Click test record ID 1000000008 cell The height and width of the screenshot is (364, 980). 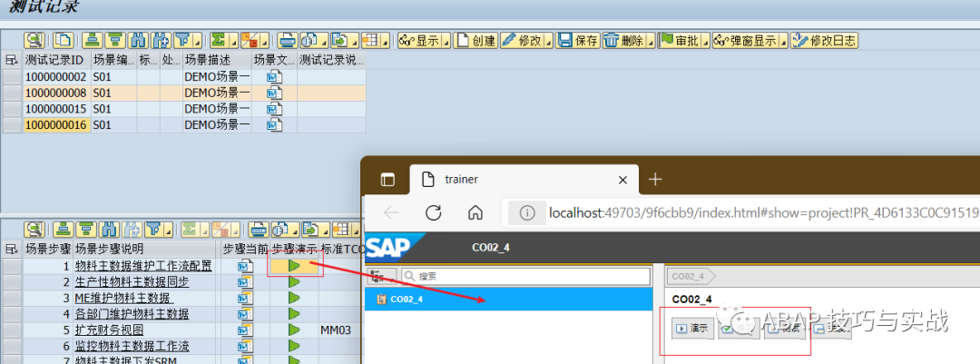[x=57, y=93]
